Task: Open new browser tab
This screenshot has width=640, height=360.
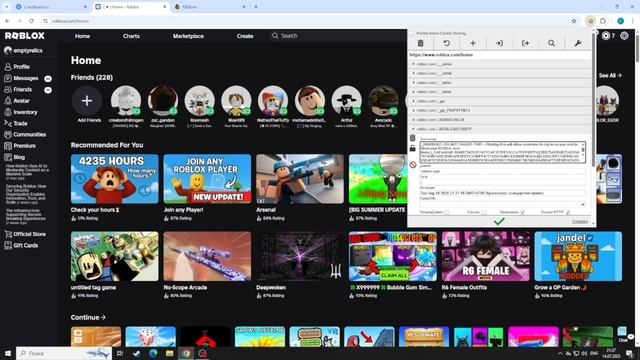Action: click(x=256, y=7)
